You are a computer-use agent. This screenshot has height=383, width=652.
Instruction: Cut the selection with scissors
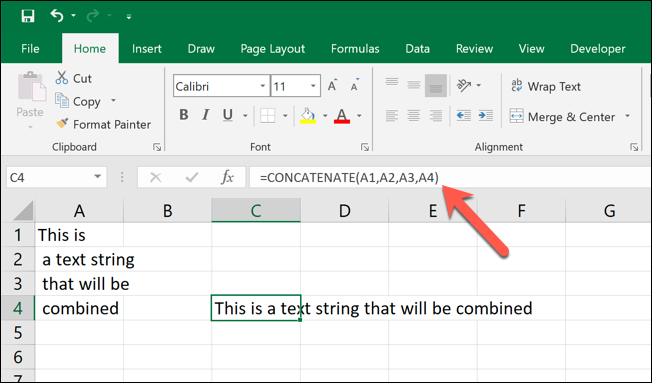pyautogui.click(x=74, y=78)
